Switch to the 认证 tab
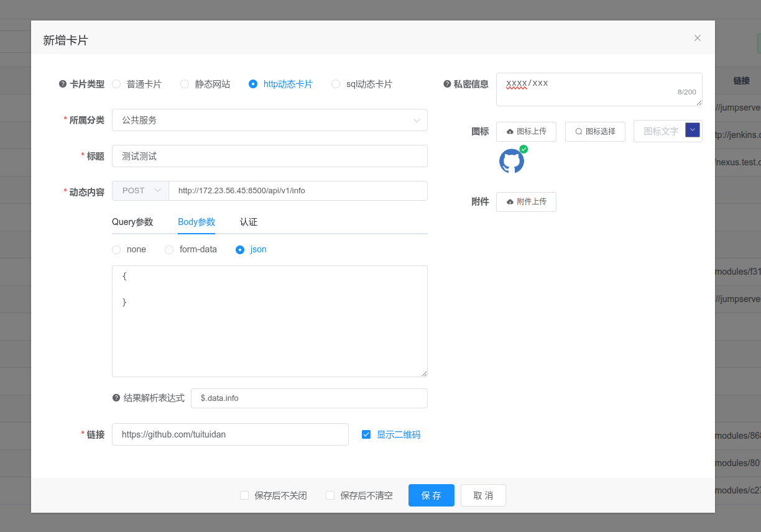This screenshot has width=761, height=532. click(x=249, y=222)
